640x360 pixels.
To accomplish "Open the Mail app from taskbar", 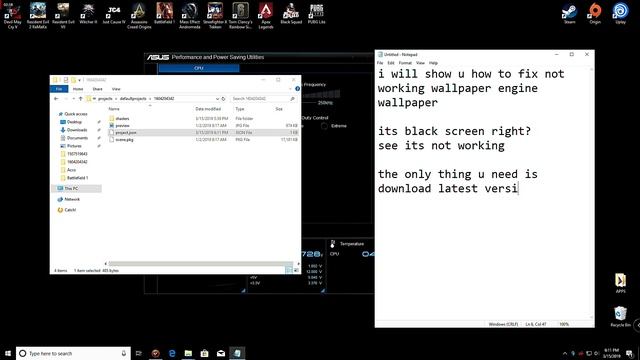I will (x=221, y=353).
